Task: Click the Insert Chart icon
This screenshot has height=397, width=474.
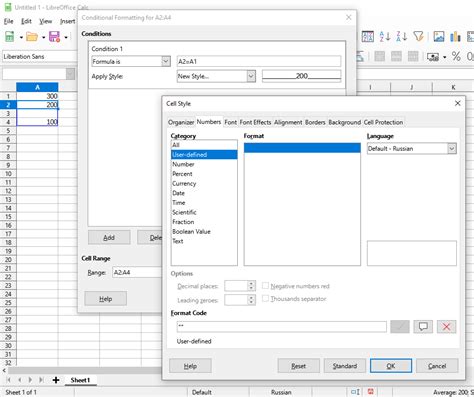Action: pyautogui.click(x=455, y=36)
